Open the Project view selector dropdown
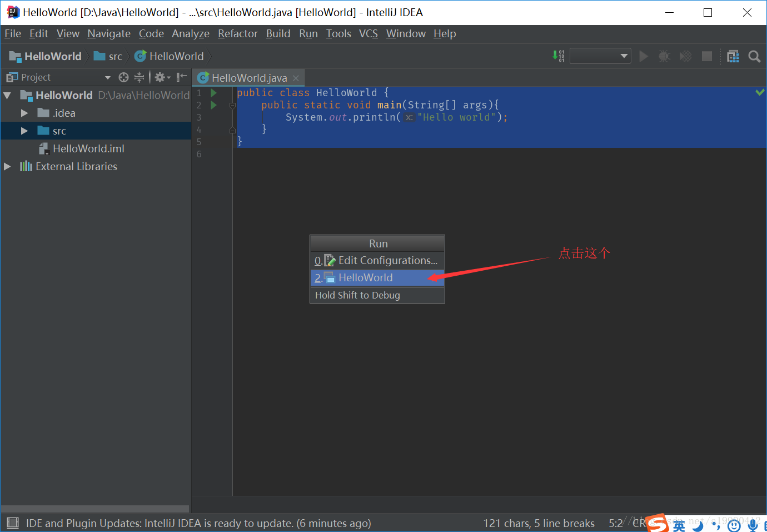The image size is (767, 532). coord(108,77)
